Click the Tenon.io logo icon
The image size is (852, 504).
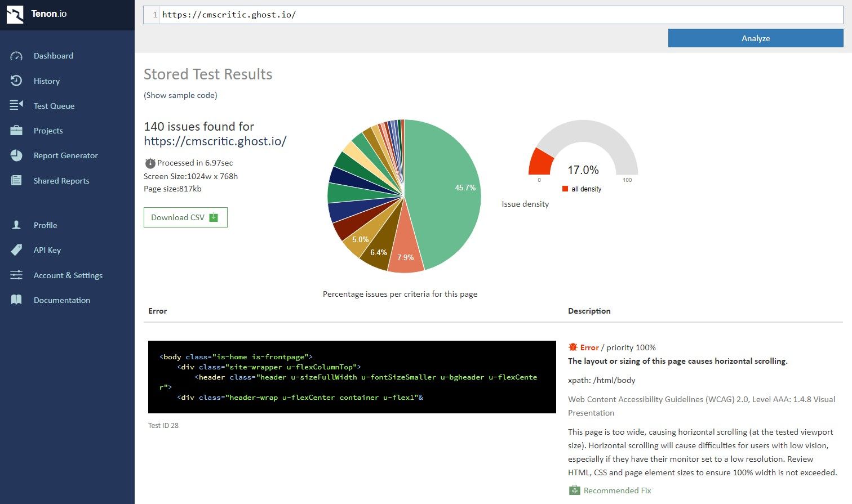point(15,15)
